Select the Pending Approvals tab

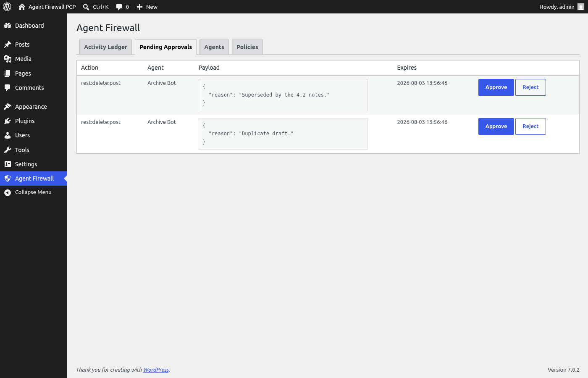tap(165, 47)
